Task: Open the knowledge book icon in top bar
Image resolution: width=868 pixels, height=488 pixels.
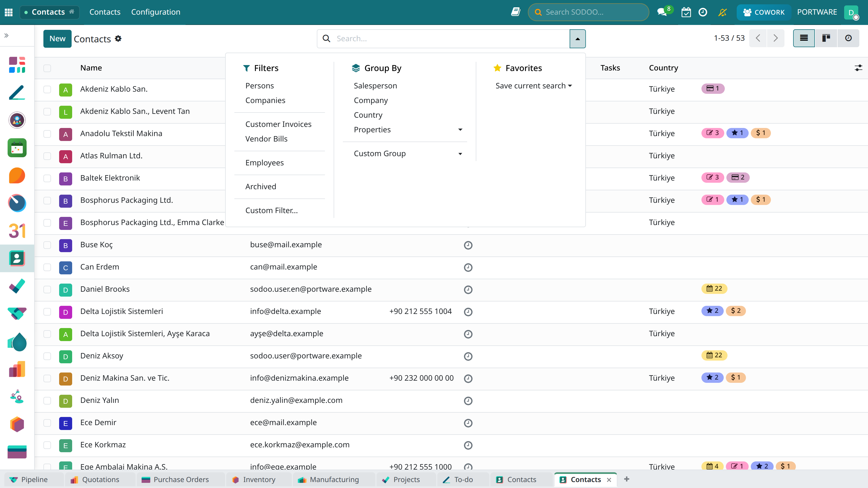Action: tap(516, 12)
